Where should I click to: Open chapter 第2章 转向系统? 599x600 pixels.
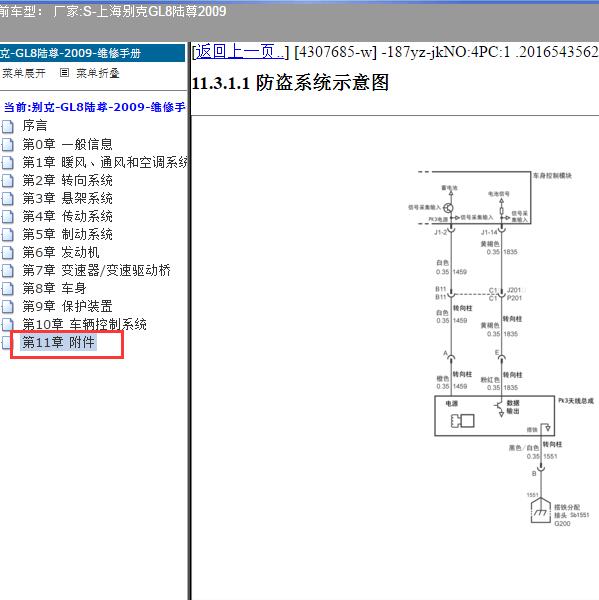pos(67,180)
